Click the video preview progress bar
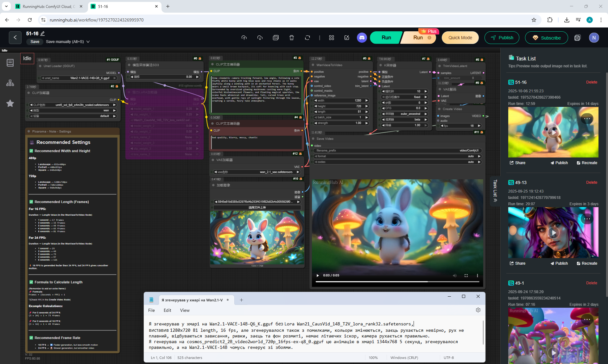Image resolution: width=608 pixels, height=364 pixels. tap(397, 281)
